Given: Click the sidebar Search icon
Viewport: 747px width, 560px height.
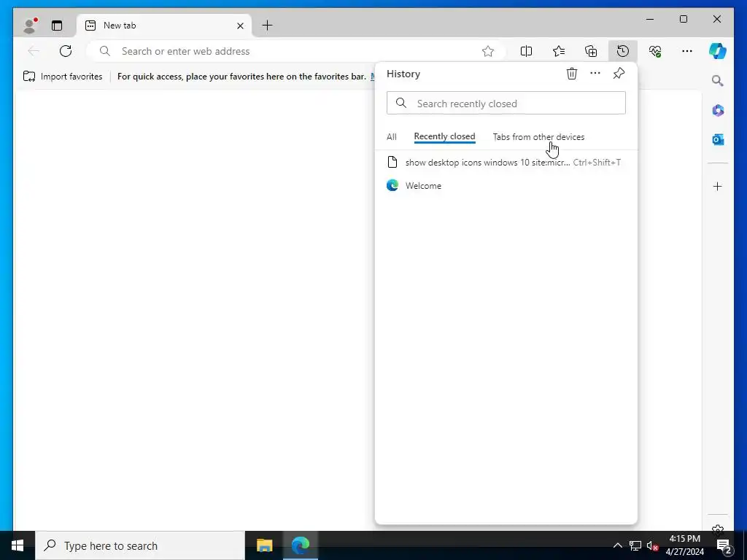Looking at the screenshot, I should pos(718,81).
